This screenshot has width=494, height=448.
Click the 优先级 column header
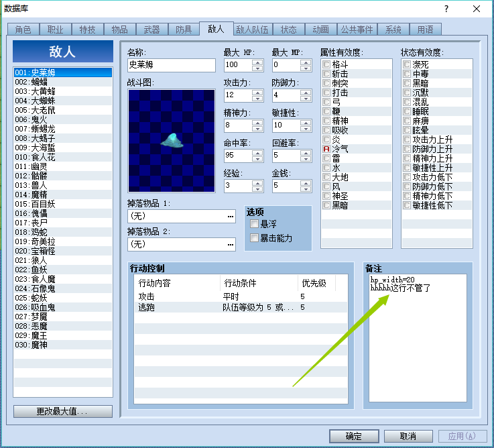point(316,283)
